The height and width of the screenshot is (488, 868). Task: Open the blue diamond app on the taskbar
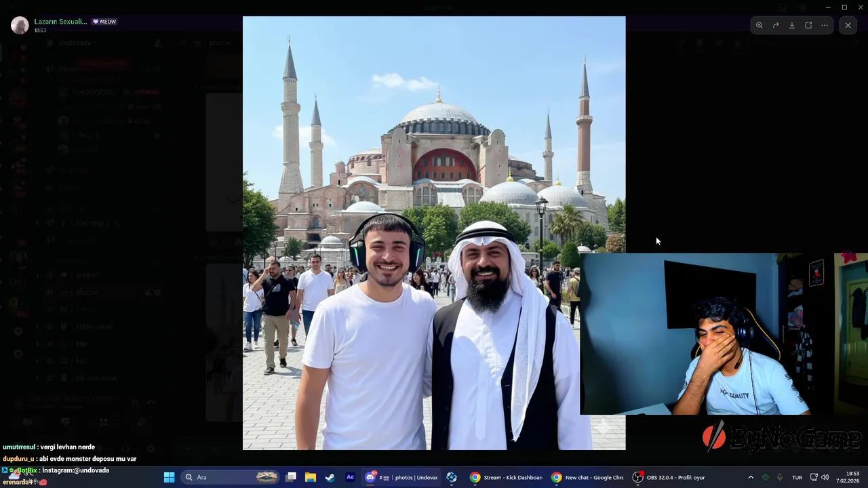click(452, 477)
